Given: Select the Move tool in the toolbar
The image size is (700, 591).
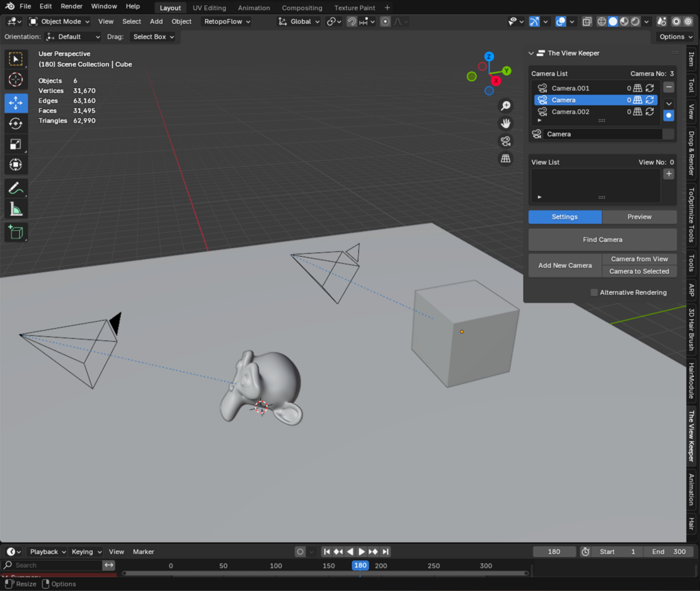Looking at the screenshot, I should point(15,102).
